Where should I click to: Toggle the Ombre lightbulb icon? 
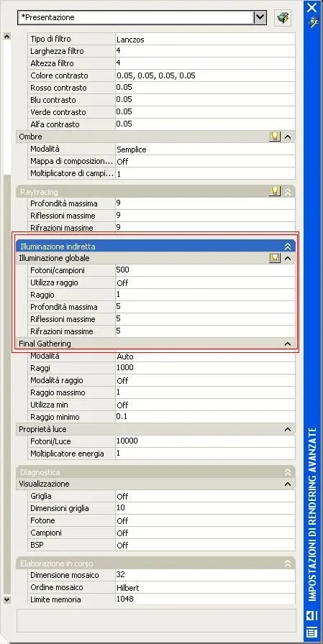tap(275, 137)
